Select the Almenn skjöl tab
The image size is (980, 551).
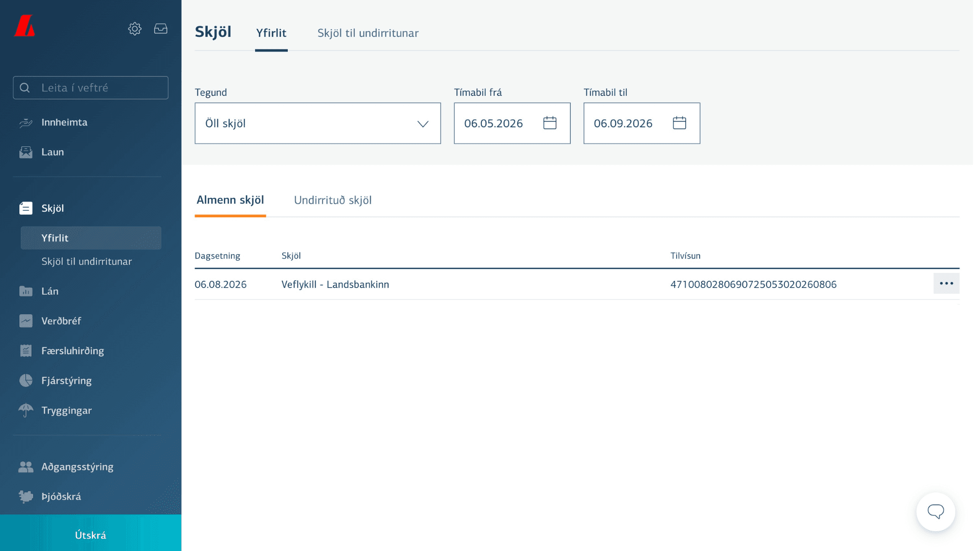[x=230, y=200]
